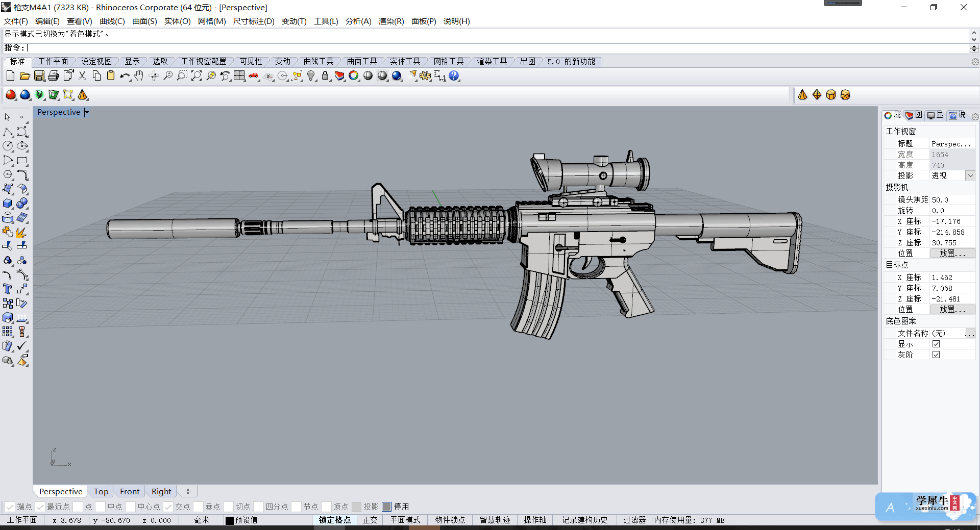Select the Rectangle tool in the sidebar

pos(22,160)
